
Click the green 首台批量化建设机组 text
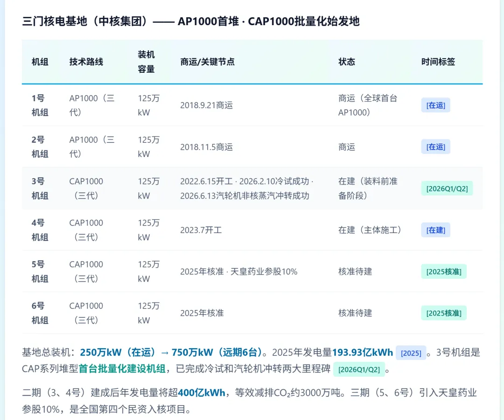(x=122, y=369)
